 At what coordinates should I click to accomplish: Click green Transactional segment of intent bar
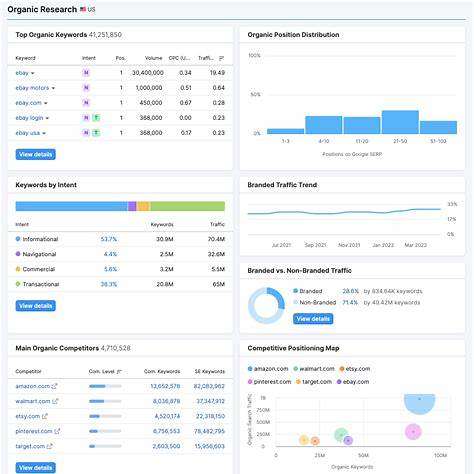[x=188, y=206]
